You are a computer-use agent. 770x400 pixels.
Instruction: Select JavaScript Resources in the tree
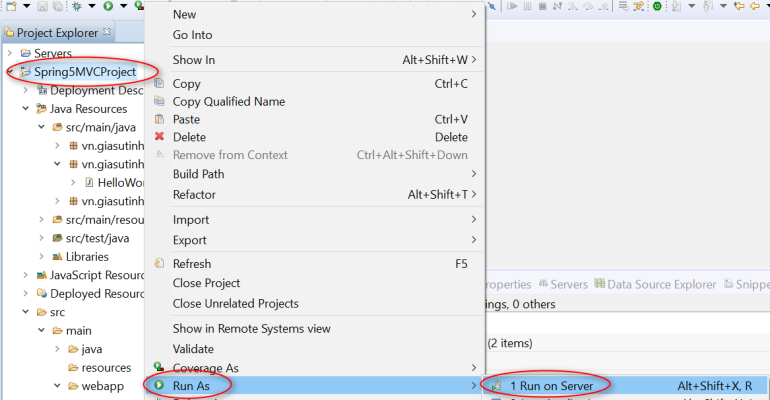(97, 275)
